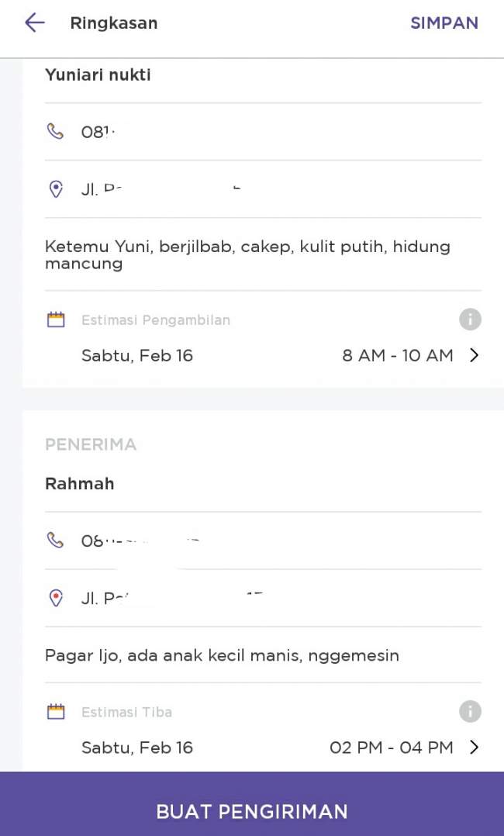
Task: Select recipient name Rahmah
Action: click(79, 484)
